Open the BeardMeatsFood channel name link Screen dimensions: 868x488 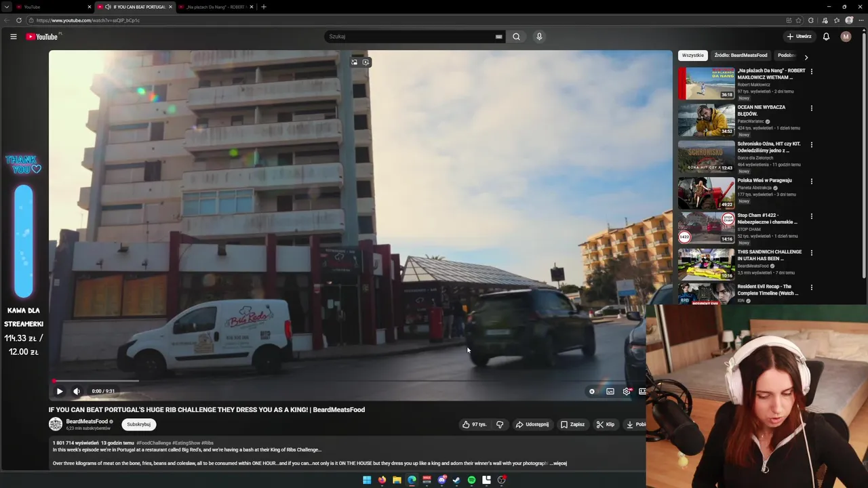point(87,422)
